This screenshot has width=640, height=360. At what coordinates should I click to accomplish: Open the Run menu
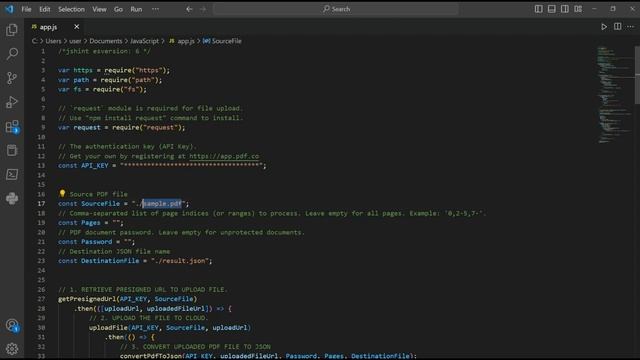(x=136, y=9)
